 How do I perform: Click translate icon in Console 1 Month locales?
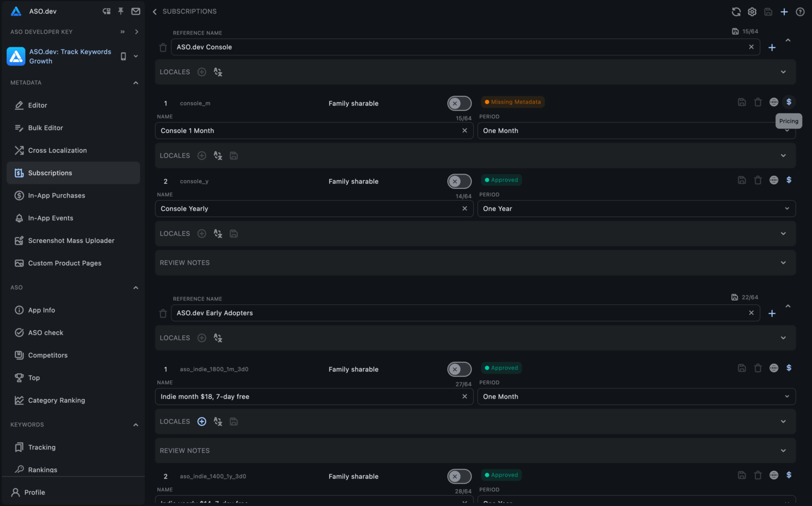pyautogui.click(x=218, y=156)
